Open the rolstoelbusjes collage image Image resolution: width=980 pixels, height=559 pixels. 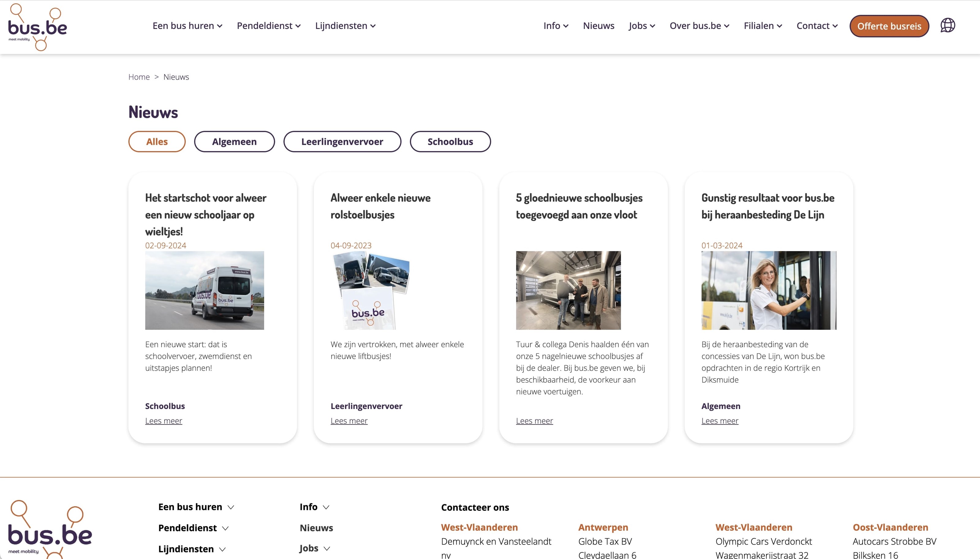371,290
